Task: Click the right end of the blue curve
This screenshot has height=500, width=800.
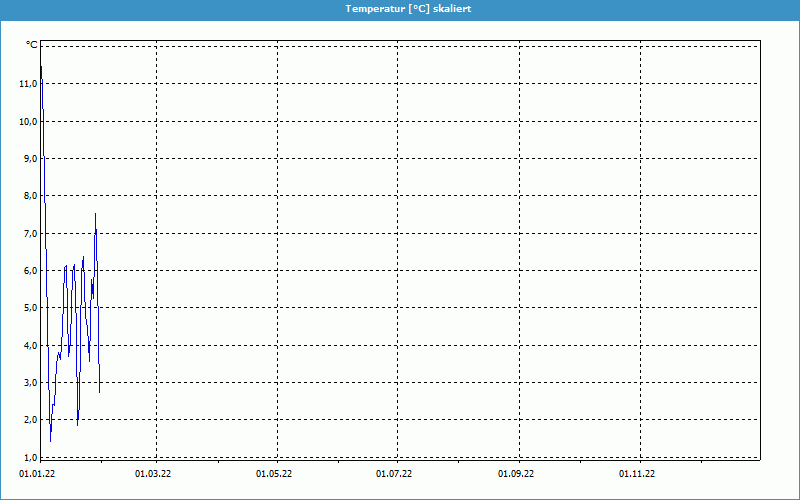Action: pos(100,392)
